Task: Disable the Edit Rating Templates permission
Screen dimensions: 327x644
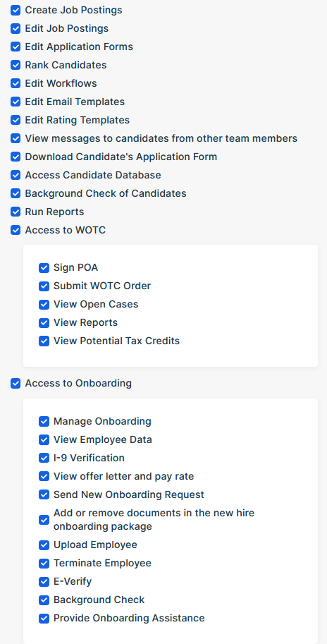Action: click(16, 121)
